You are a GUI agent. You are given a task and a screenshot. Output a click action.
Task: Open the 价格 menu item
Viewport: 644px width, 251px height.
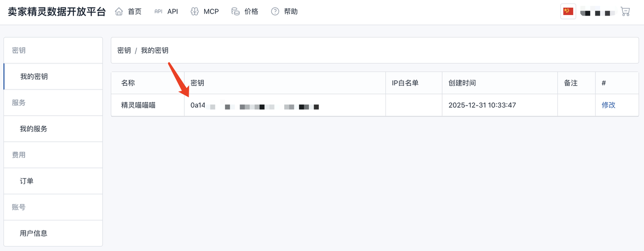point(251,12)
